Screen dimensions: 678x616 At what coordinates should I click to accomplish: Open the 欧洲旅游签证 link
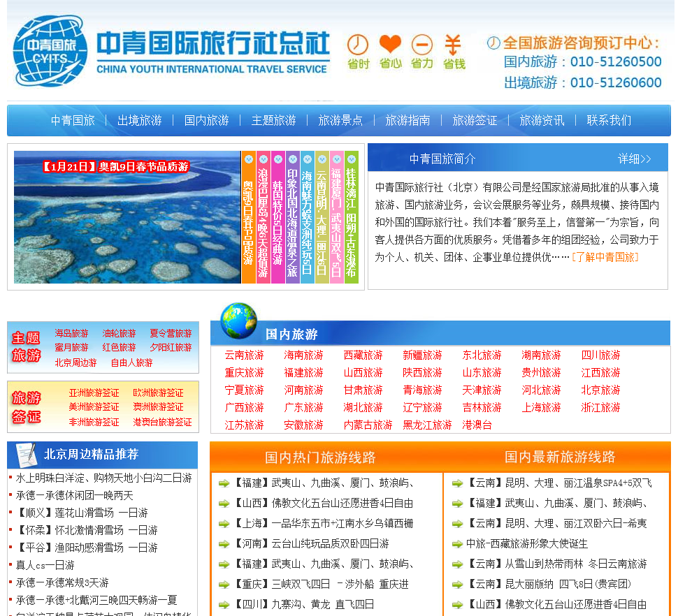(158, 393)
